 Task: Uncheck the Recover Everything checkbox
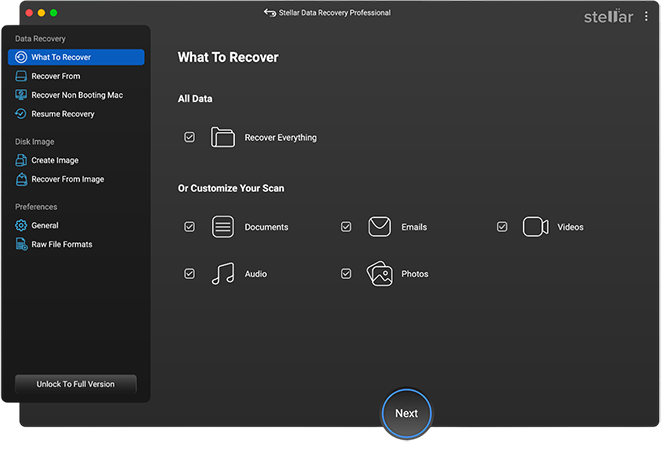(189, 137)
